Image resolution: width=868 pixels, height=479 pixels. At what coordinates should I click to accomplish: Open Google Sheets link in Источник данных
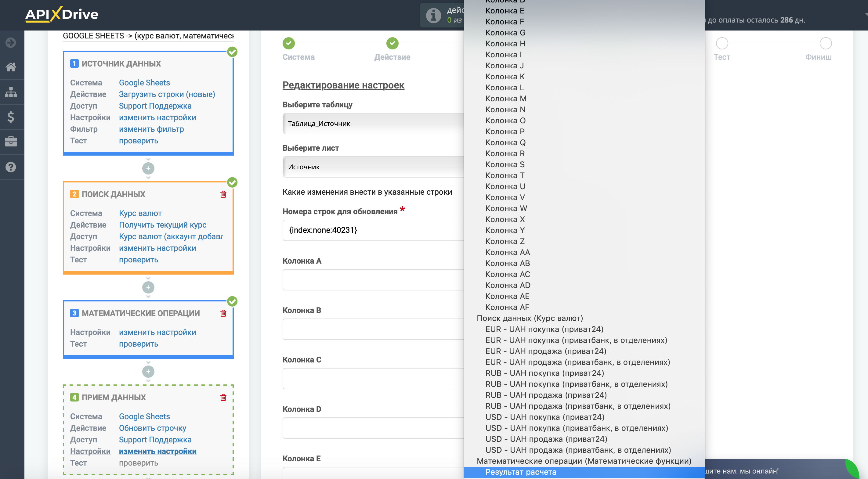pos(144,82)
